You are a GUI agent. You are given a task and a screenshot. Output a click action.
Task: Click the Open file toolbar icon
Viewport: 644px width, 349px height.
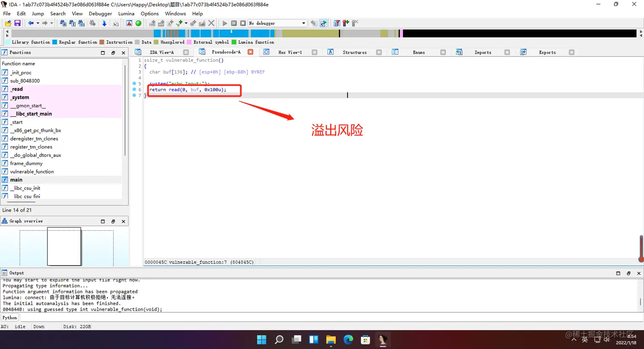[8, 23]
